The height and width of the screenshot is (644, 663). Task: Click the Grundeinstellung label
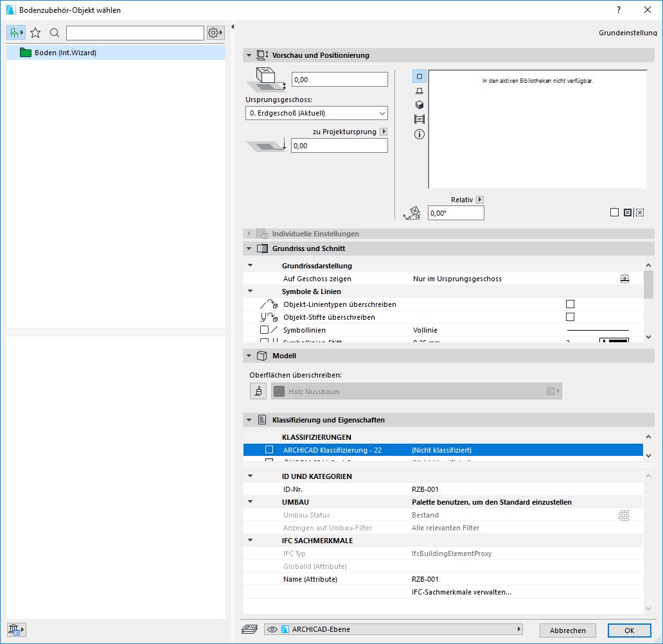(x=628, y=33)
